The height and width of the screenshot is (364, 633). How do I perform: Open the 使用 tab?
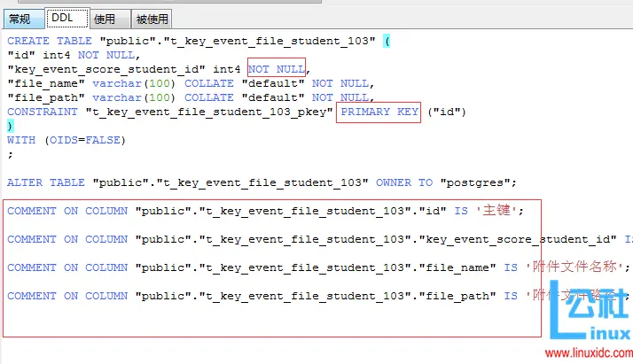pos(109,19)
